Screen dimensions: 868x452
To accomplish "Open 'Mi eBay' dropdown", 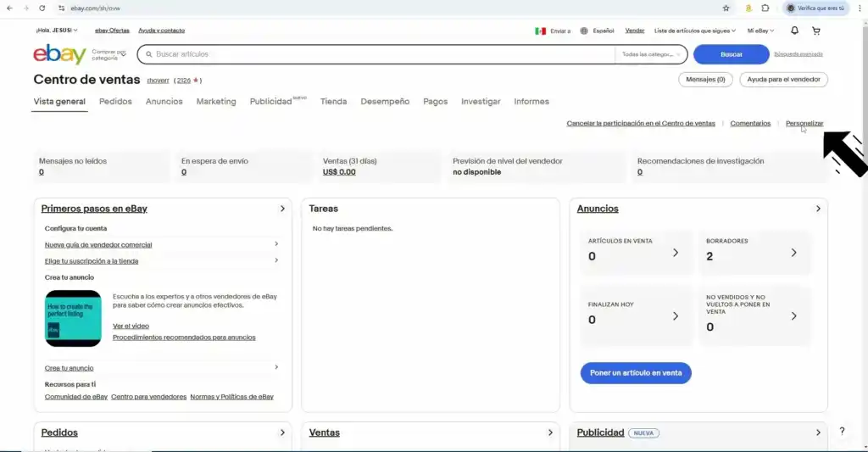I will pos(760,31).
